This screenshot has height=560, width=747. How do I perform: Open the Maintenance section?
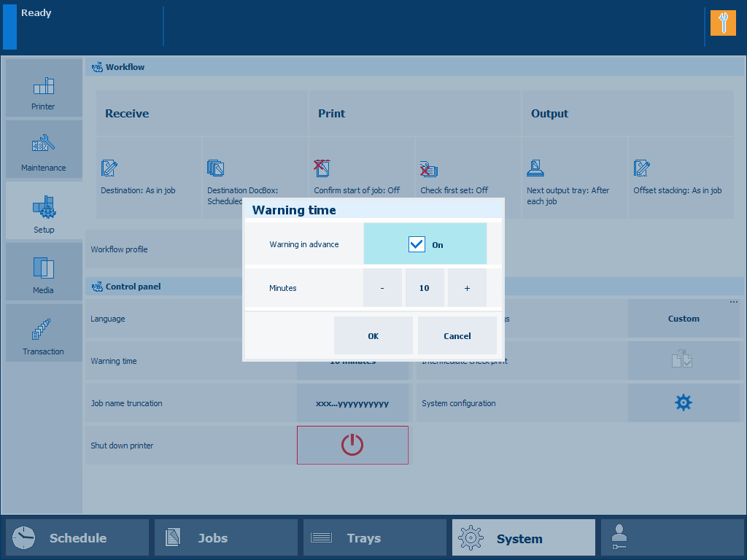[44, 150]
